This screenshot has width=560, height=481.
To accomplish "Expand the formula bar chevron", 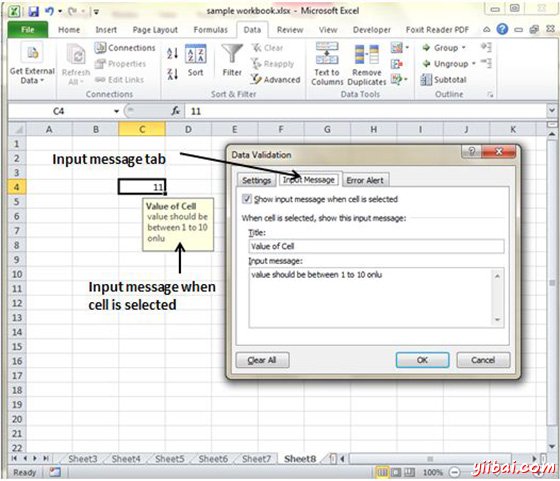I will 551,110.
